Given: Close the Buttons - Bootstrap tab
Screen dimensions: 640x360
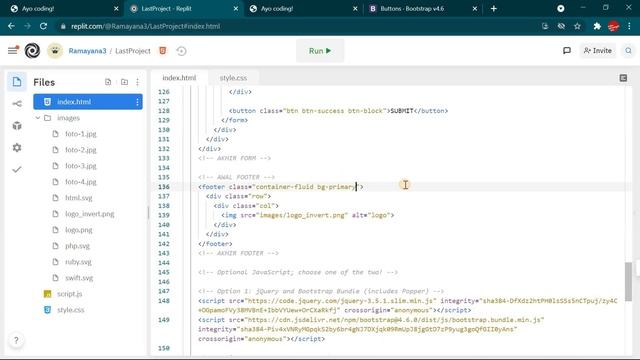Looking at the screenshot, I should [x=475, y=9].
